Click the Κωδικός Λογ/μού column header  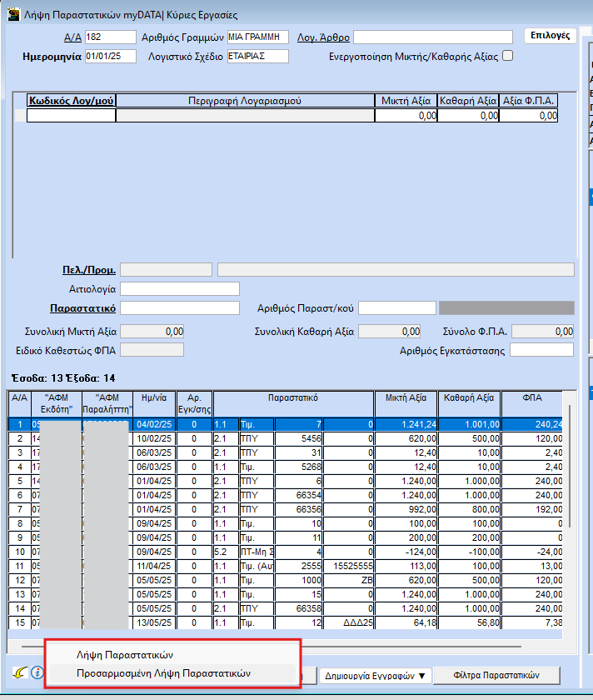(x=72, y=101)
